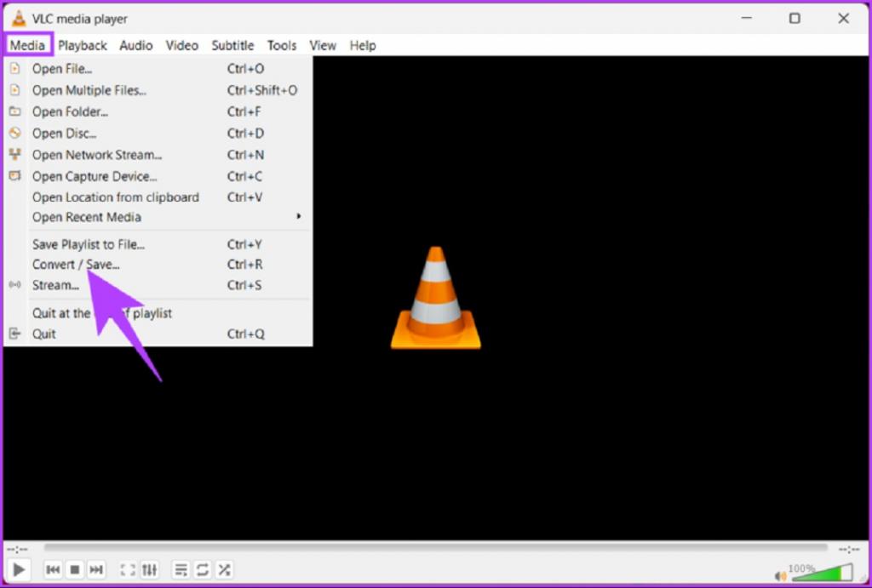Toggle Quit at the end of playlist

(158, 313)
